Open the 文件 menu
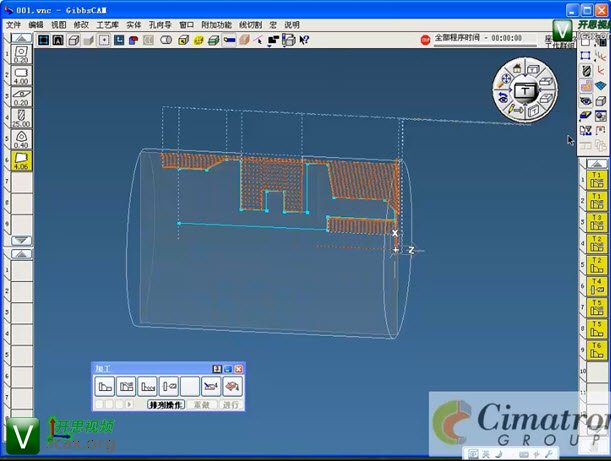Viewport: 611px width, 461px height. click(13, 25)
